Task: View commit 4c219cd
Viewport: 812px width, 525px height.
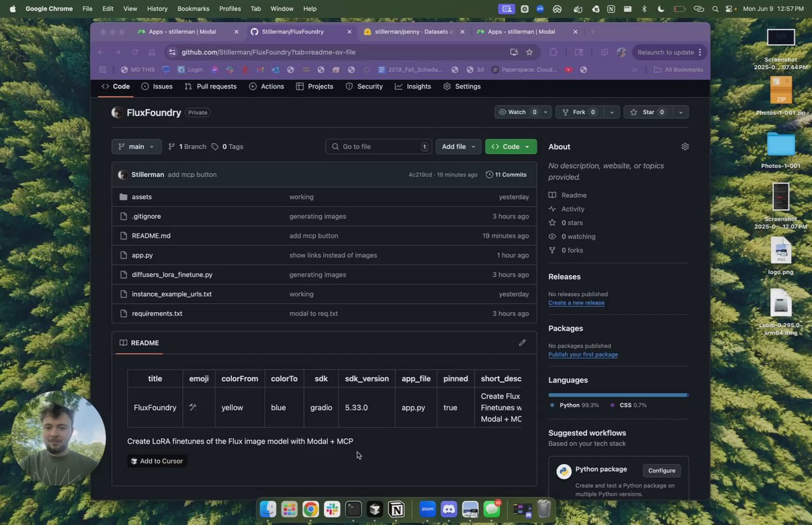Action: click(420, 174)
